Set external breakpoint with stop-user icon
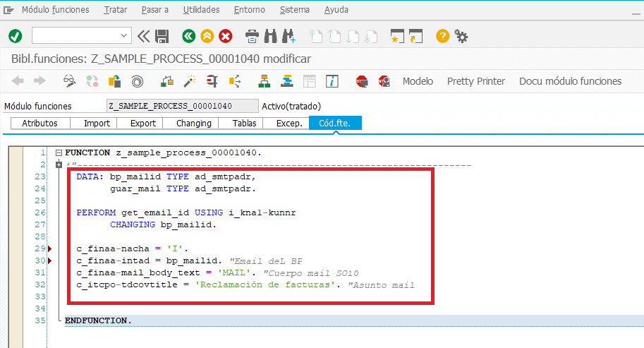 click(384, 81)
